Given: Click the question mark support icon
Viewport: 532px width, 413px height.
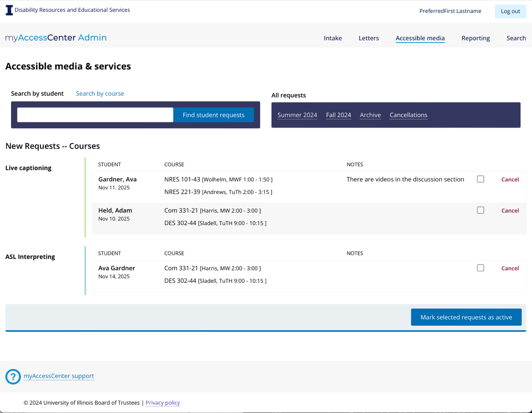Looking at the screenshot, I should coord(13,376).
